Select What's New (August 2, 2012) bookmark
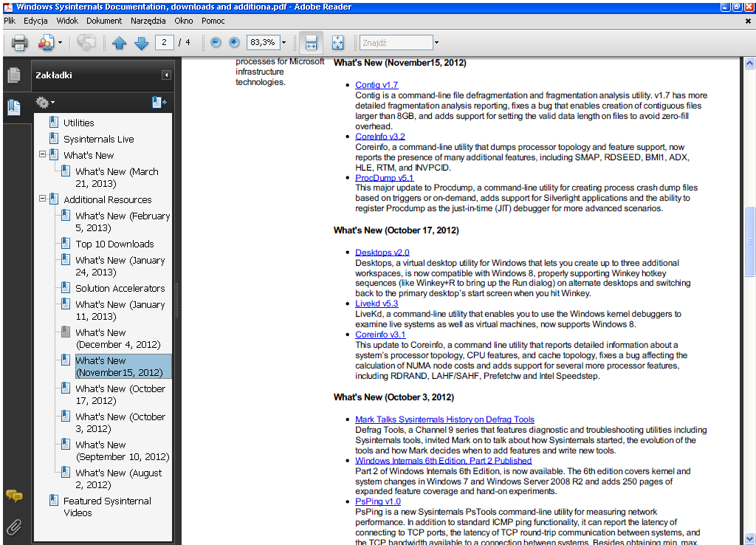 [119, 479]
